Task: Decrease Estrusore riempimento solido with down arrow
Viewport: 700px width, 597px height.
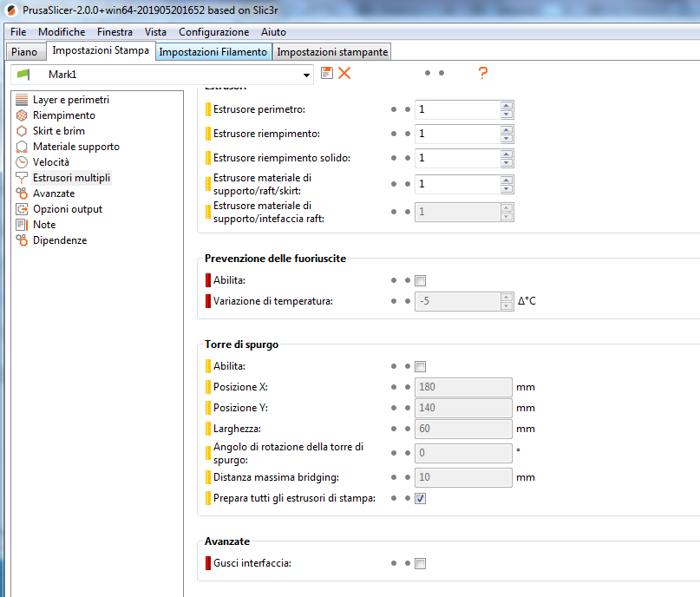Action: [x=507, y=162]
